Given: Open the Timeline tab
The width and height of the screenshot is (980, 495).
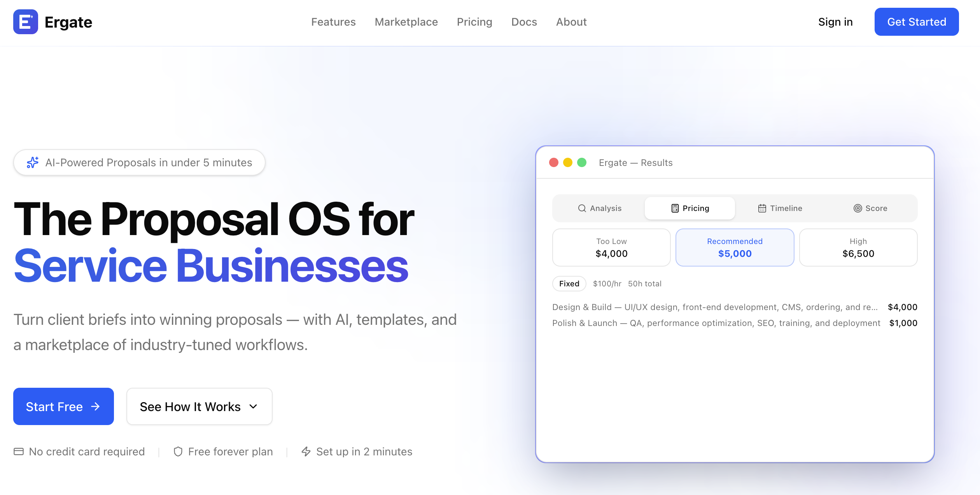Looking at the screenshot, I should (x=780, y=208).
